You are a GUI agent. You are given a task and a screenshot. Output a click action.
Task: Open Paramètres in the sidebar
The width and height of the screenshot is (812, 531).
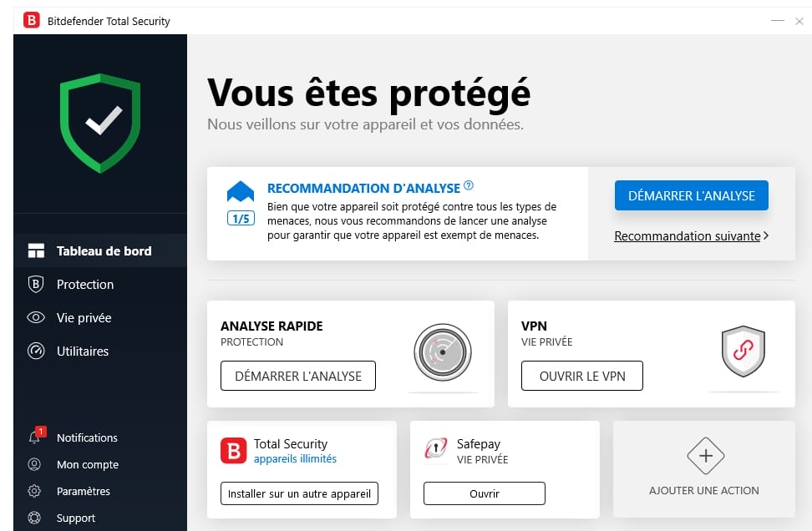[100, 491]
